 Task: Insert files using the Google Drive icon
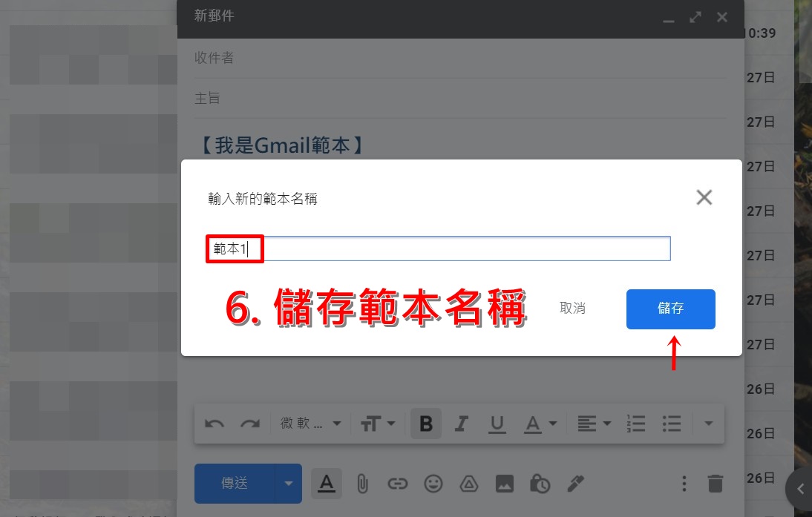(x=469, y=484)
